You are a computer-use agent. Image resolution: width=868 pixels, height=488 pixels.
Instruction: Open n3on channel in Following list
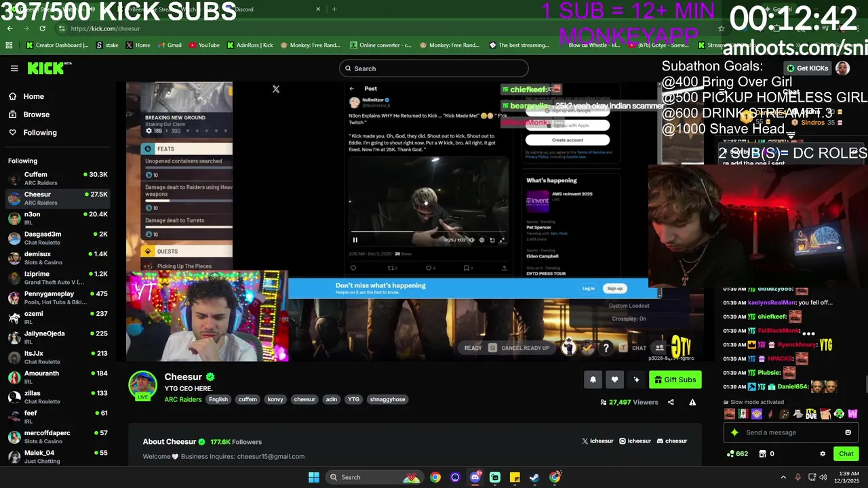[x=58, y=218]
